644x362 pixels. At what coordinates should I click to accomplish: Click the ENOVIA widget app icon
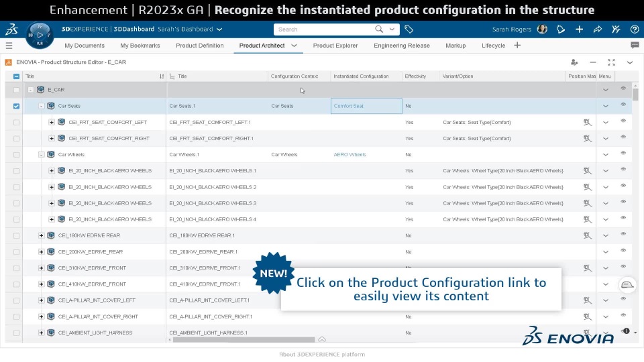[8, 62]
